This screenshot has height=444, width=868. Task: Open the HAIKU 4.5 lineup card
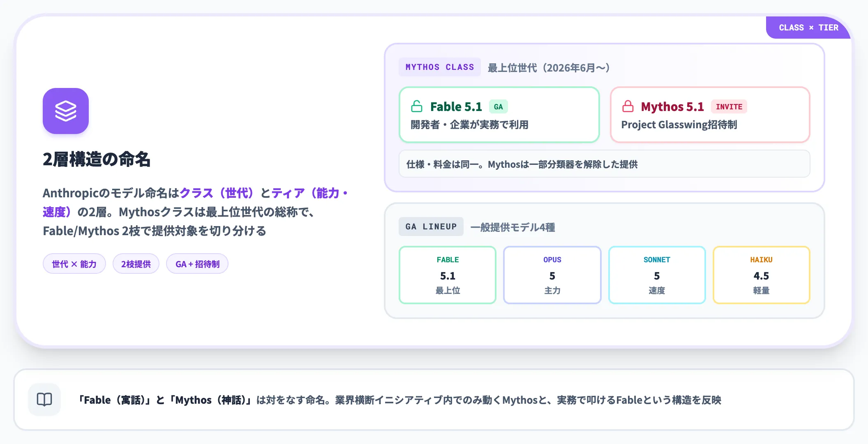click(761, 275)
